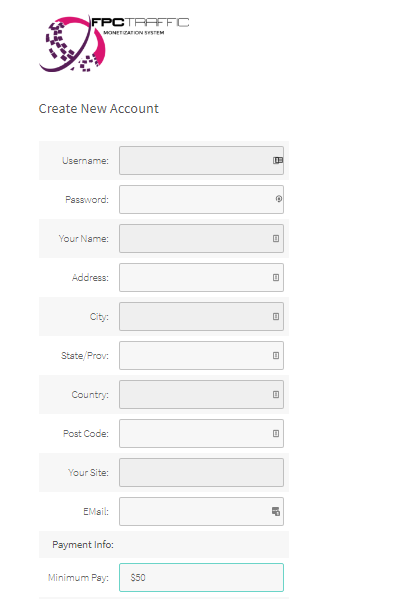
Task: Click the autofill icon in City field
Action: tap(276, 316)
